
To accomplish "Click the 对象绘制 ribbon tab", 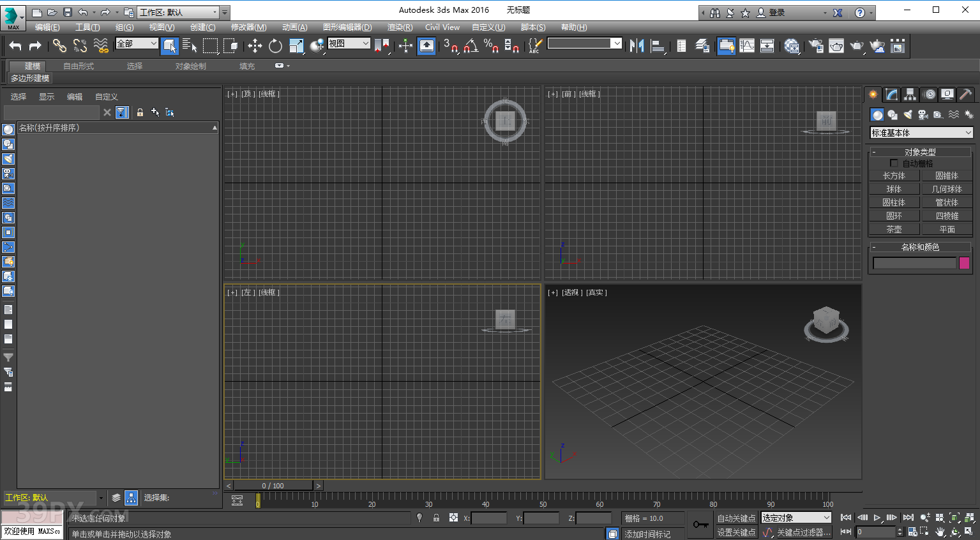I will [191, 66].
